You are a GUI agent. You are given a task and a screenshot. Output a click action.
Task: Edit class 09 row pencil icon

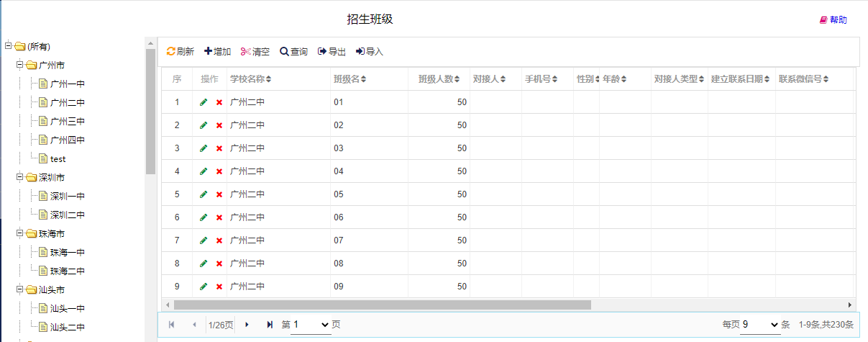204,287
